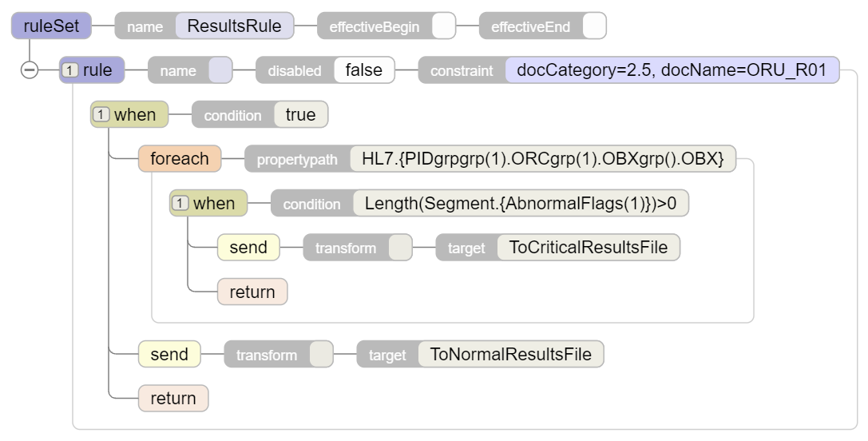Click the ToNormalResultsFile target value

click(510, 354)
